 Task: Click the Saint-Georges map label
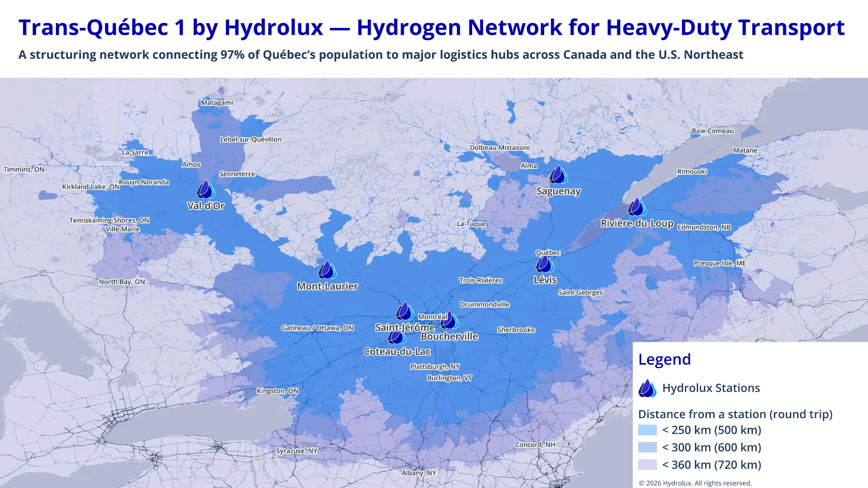tap(581, 292)
